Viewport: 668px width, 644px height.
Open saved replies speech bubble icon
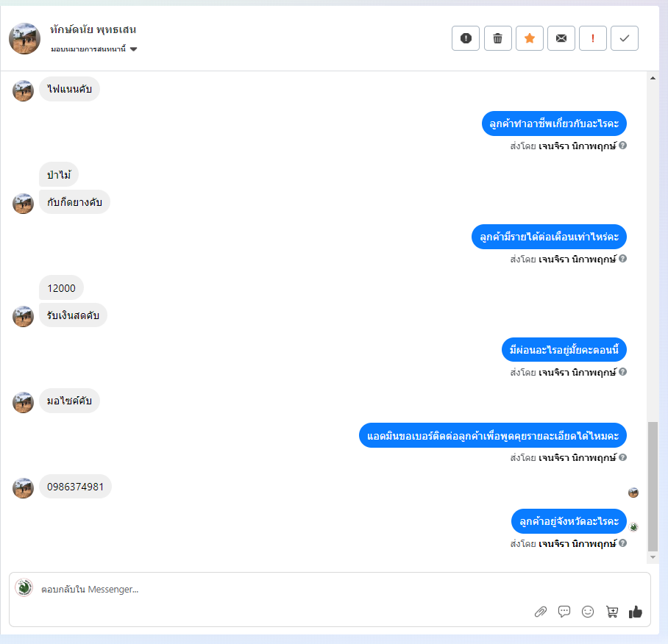pyautogui.click(x=564, y=612)
